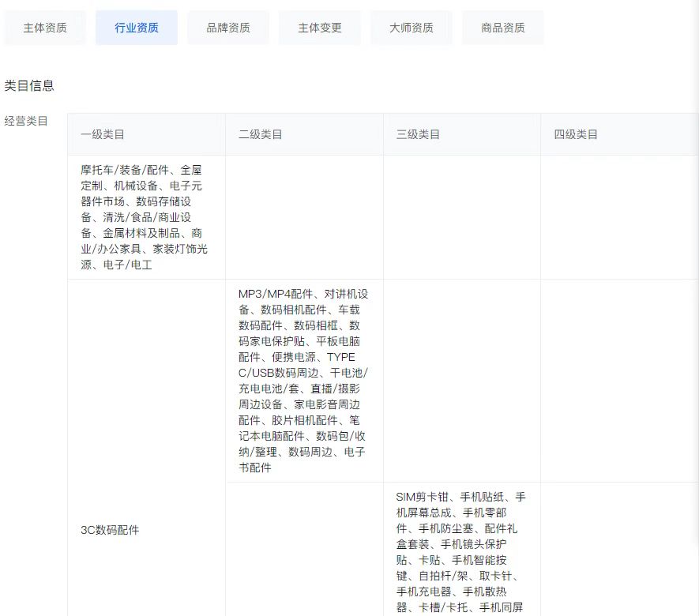Click the 类目信息 section heading

point(29,85)
